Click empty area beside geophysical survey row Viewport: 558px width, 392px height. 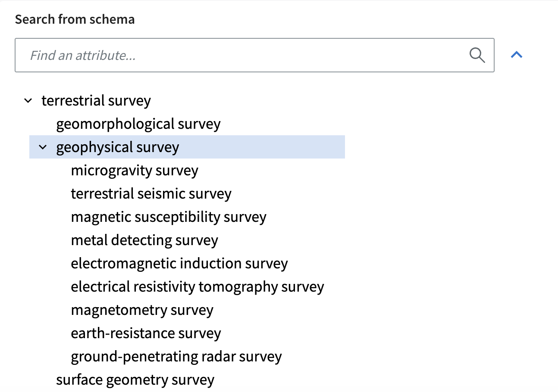[x=263, y=147]
